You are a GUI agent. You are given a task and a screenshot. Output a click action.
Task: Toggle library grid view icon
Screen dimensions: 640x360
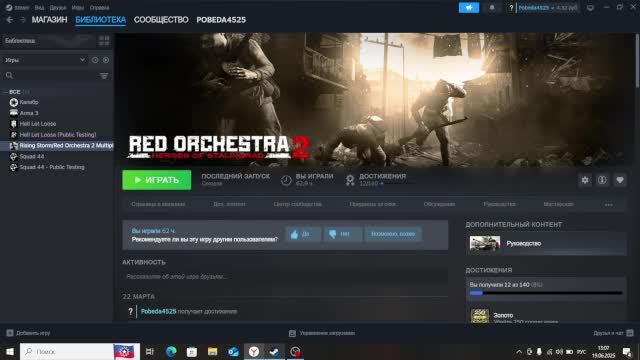[104, 40]
